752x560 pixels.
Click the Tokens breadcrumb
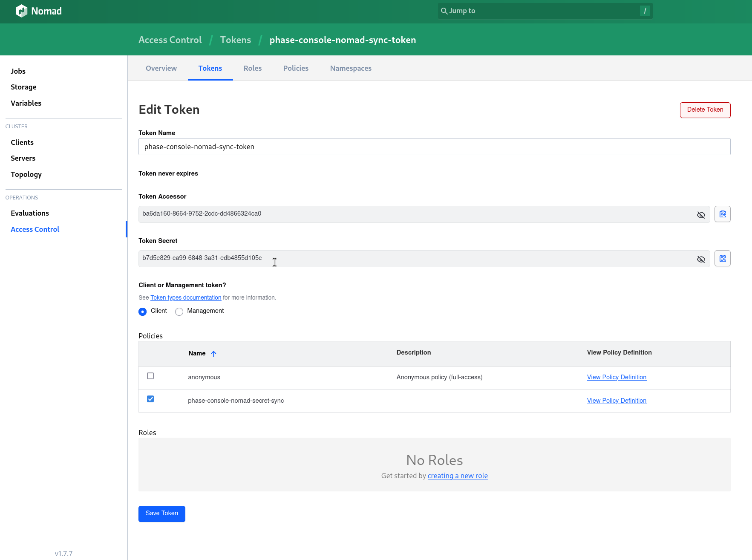(236, 40)
